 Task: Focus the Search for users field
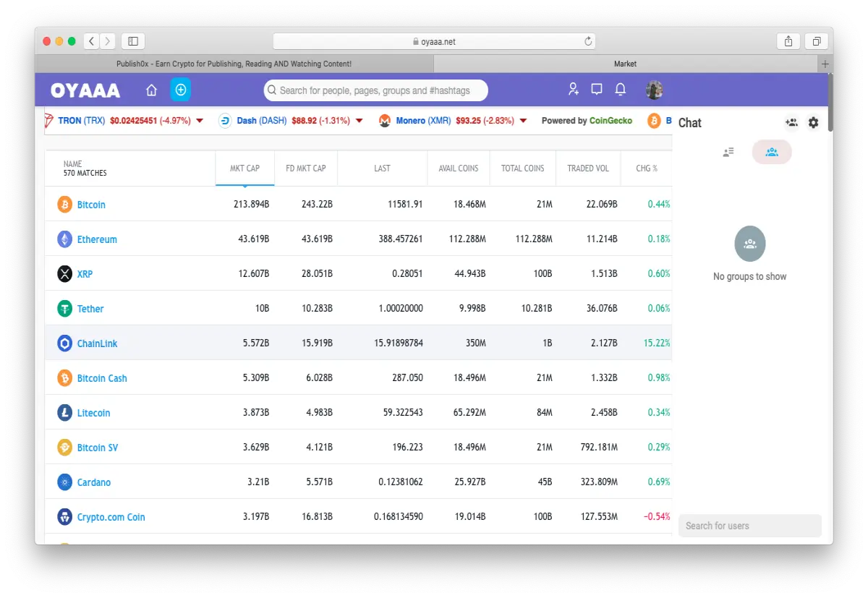tap(750, 526)
